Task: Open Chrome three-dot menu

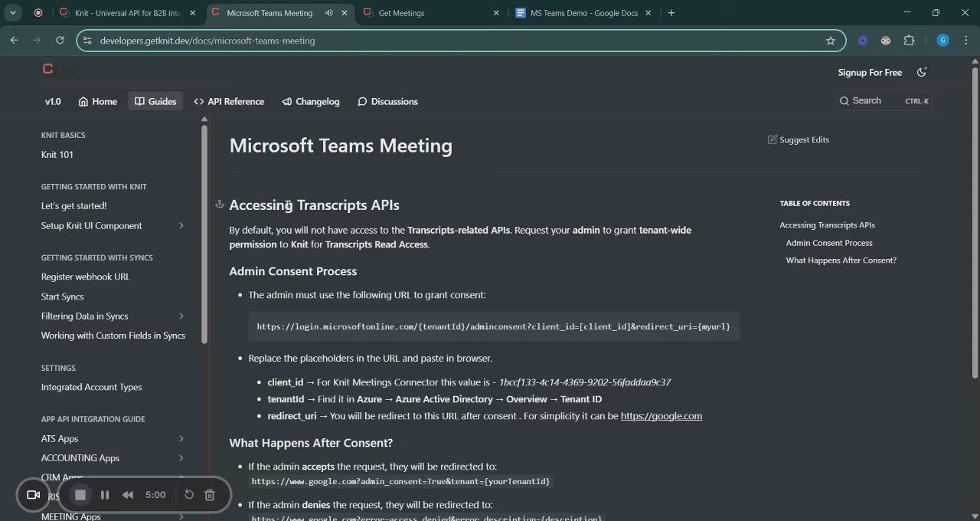Action: 966,41
